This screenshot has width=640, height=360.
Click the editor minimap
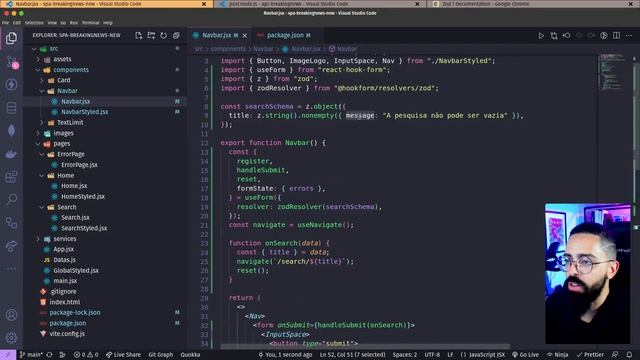point(613,71)
